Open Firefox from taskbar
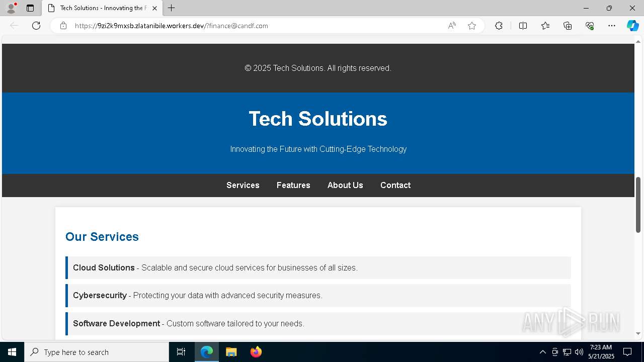644x362 pixels. tap(256, 352)
